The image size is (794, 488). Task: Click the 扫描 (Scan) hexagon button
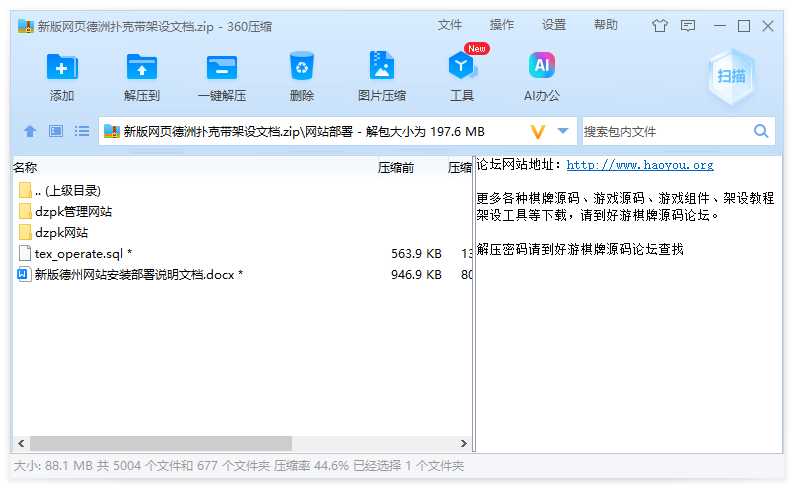tap(731, 76)
